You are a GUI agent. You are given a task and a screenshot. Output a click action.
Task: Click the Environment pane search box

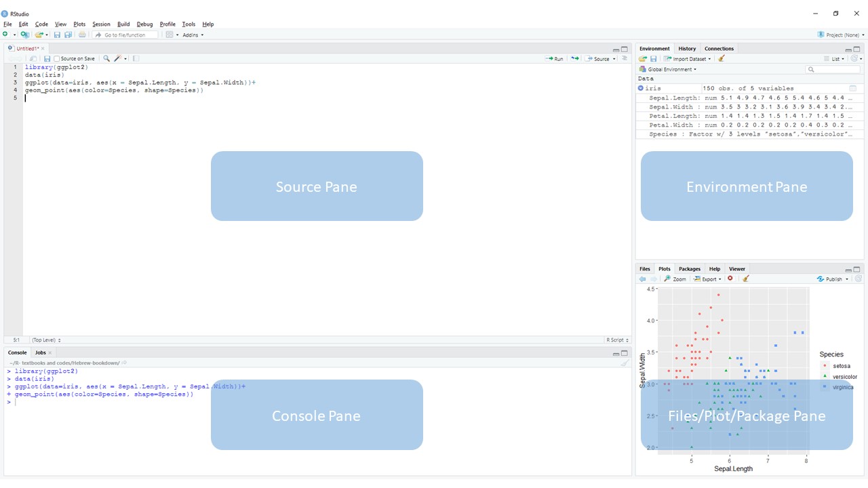[x=833, y=69]
